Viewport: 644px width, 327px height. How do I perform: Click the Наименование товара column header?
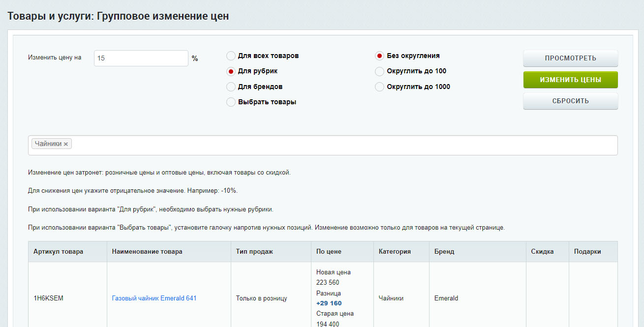click(x=147, y=251)
